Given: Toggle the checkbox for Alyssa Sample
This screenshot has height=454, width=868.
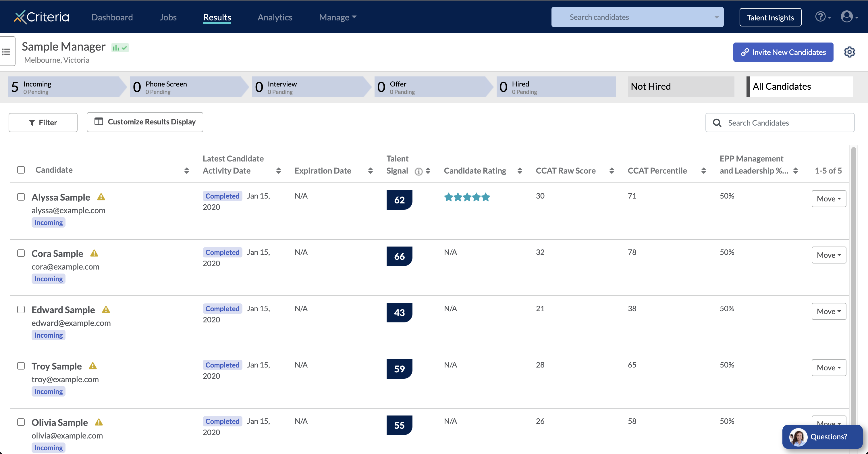Looking at the screenshot, I should [x=21, y=195].
